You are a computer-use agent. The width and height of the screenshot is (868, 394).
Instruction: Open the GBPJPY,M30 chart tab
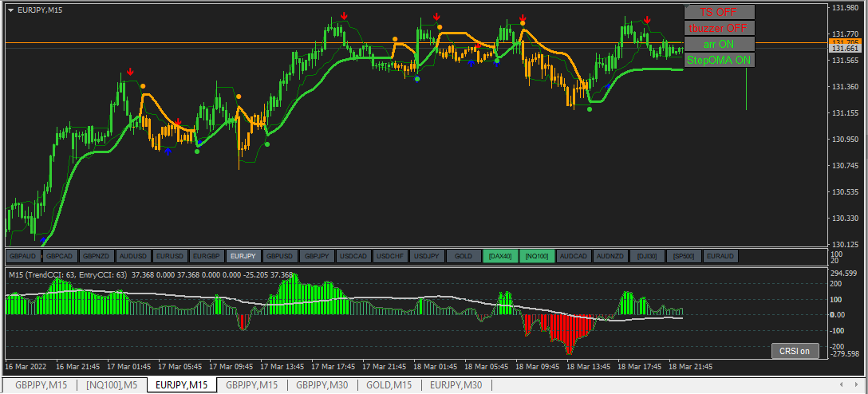point(322,385)
